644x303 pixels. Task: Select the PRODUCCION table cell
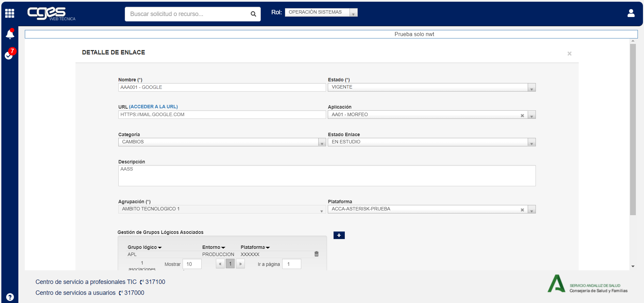click(218, 254)
